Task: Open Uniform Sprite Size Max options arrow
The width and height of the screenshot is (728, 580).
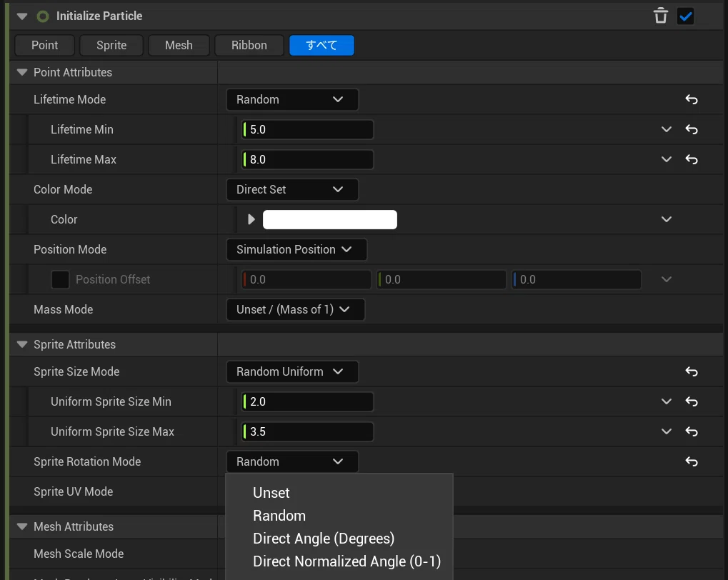Action: coord(667,432)
